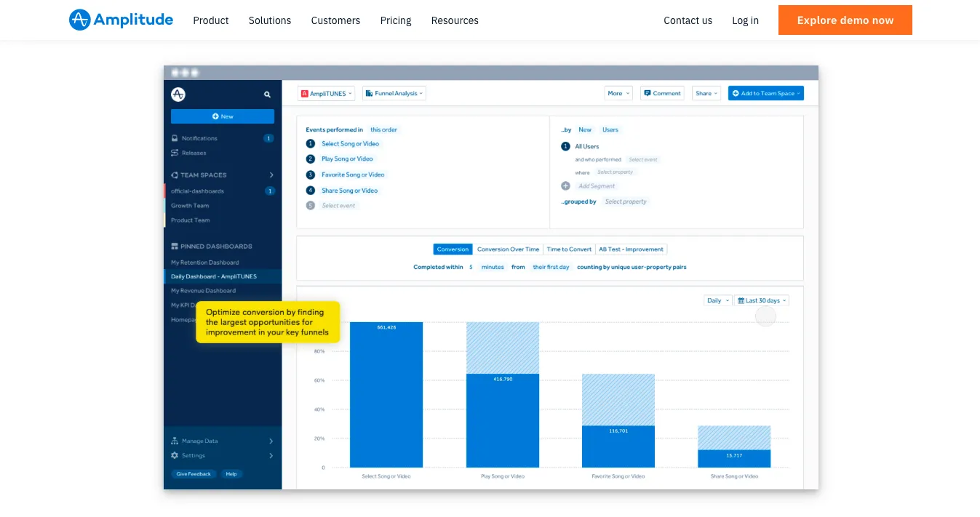Open the Funnel Analysis chart type dropdown
This screenshot has width=980, height=517.
pos(394,93)
